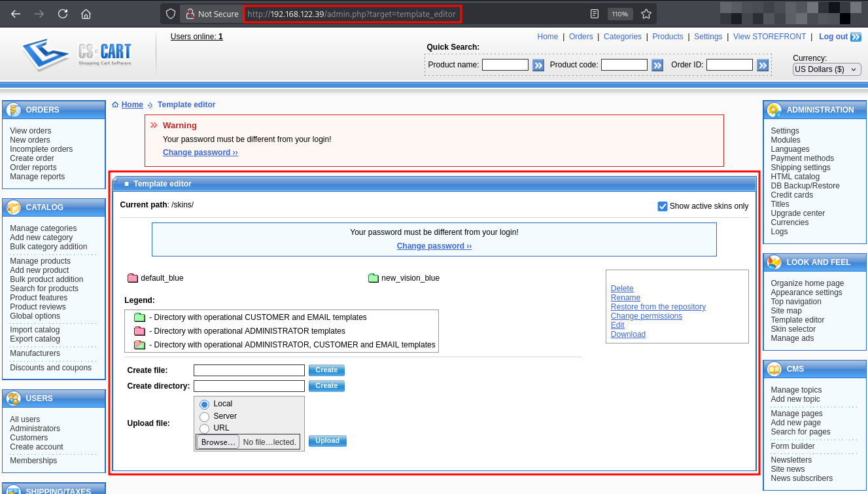Open the Currency dropdown
Screen dimensions: 868x494
click(x=827, y=69)
